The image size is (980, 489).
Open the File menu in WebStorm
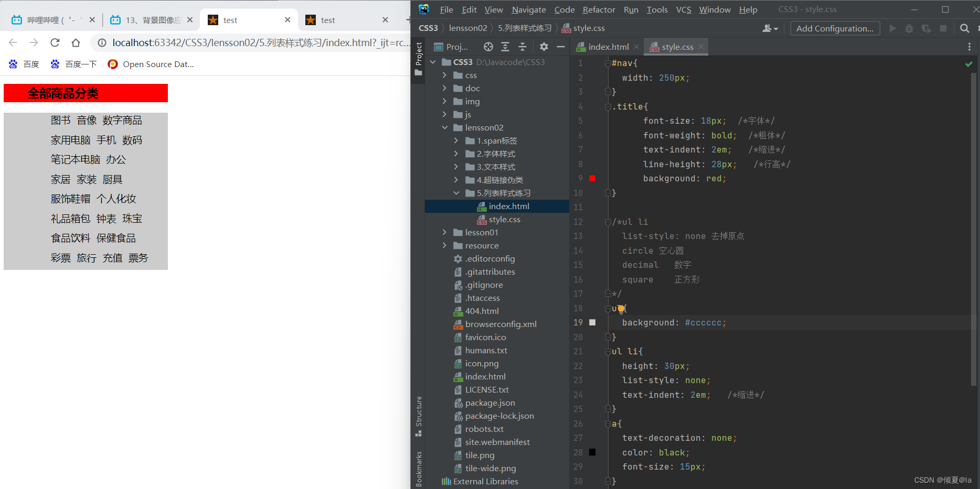tap(446, 9)
